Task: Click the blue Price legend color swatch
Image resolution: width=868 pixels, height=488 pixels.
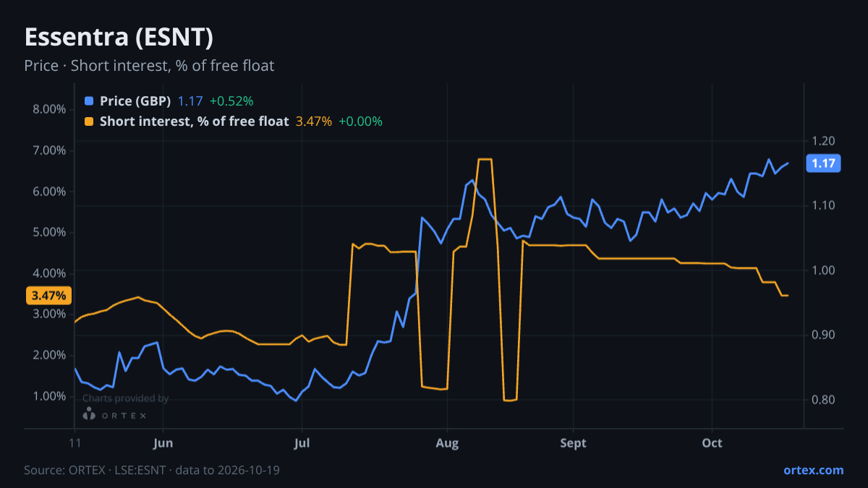Action: (89, 101)
